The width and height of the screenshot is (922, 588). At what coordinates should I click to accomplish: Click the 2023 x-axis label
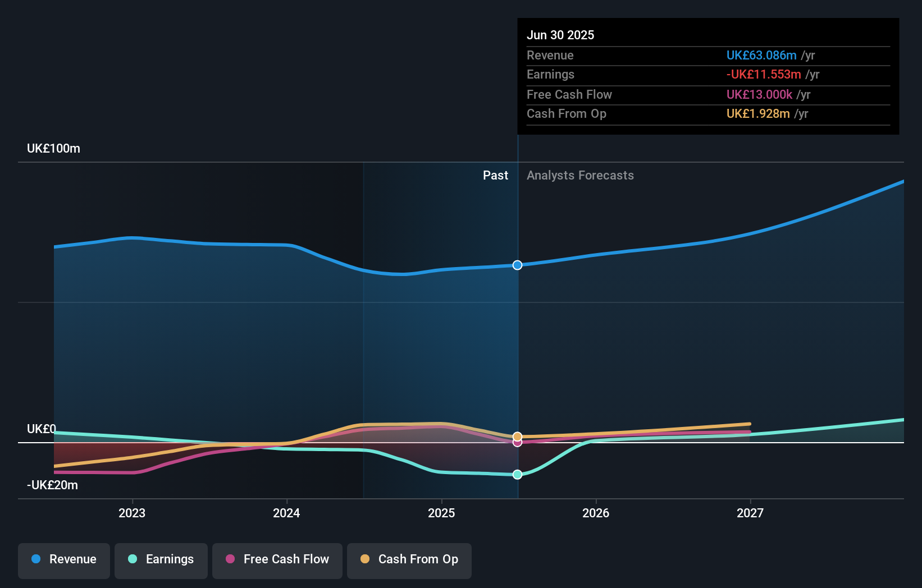tap(132, 513)
